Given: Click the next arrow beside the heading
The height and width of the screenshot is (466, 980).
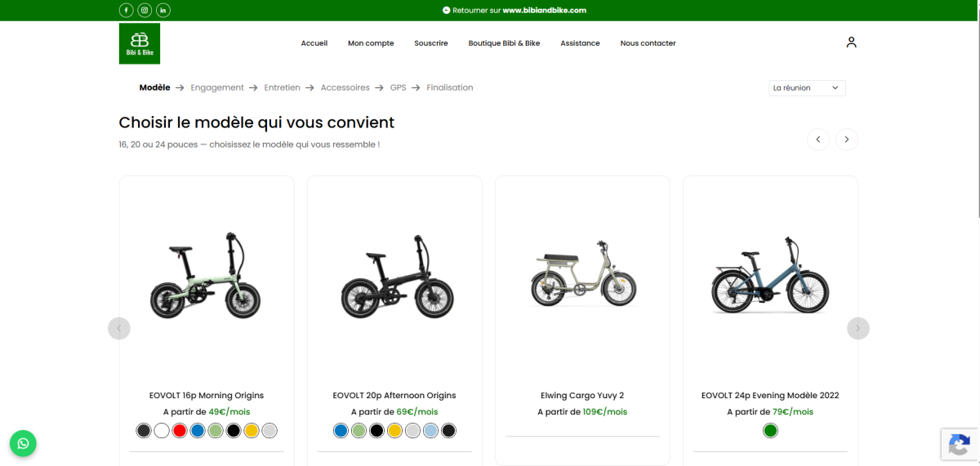Looking at the screenshot, I should [847, 140].
